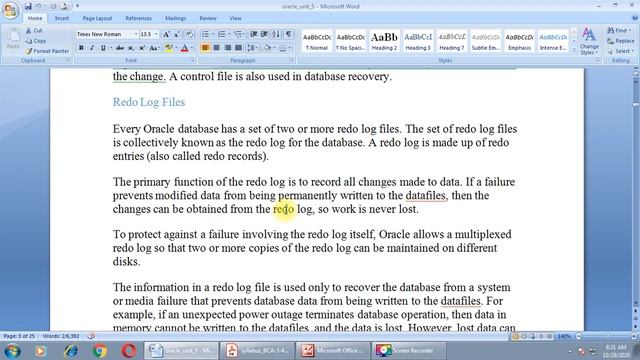Apply Heading 3 style
640x360 pixels.
pyautogui.click(x=418, y=41)
